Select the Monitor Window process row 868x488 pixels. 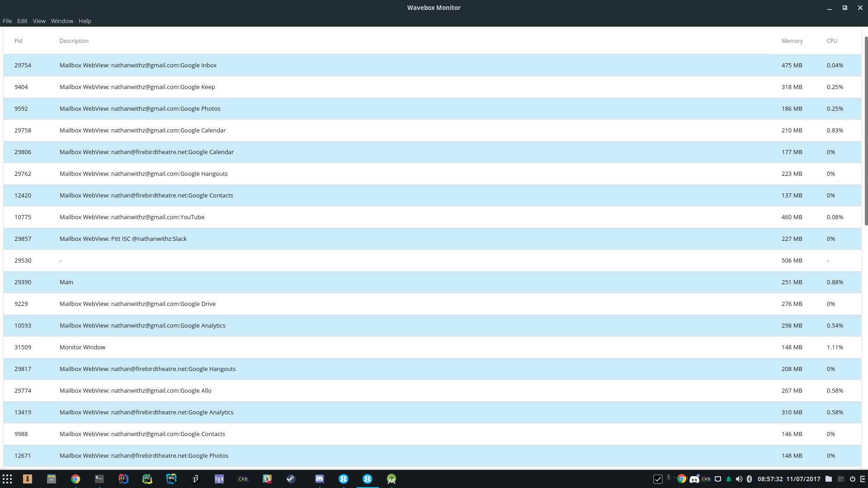click(271, 347)
